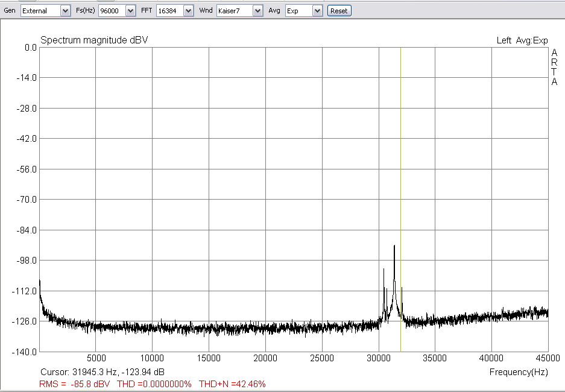Click the RMS = -85.8 dBV readout
Viewport: 565px width, 392px height.
(75, 384)
